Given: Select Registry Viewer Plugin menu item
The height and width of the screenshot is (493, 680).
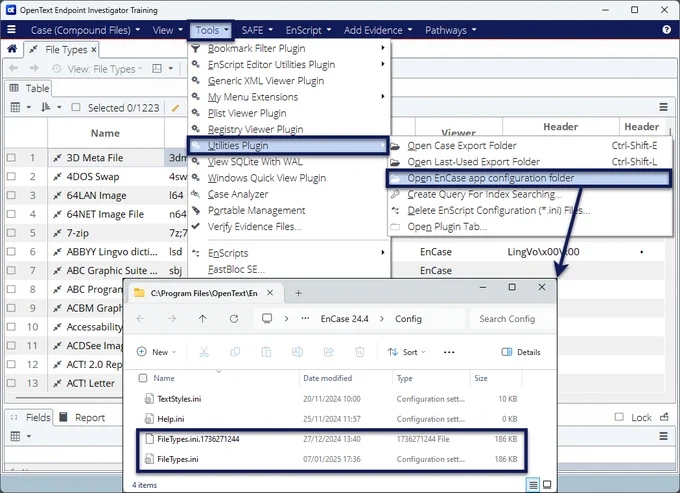Looking at the screenshot, I should click(x=289, y=129).
